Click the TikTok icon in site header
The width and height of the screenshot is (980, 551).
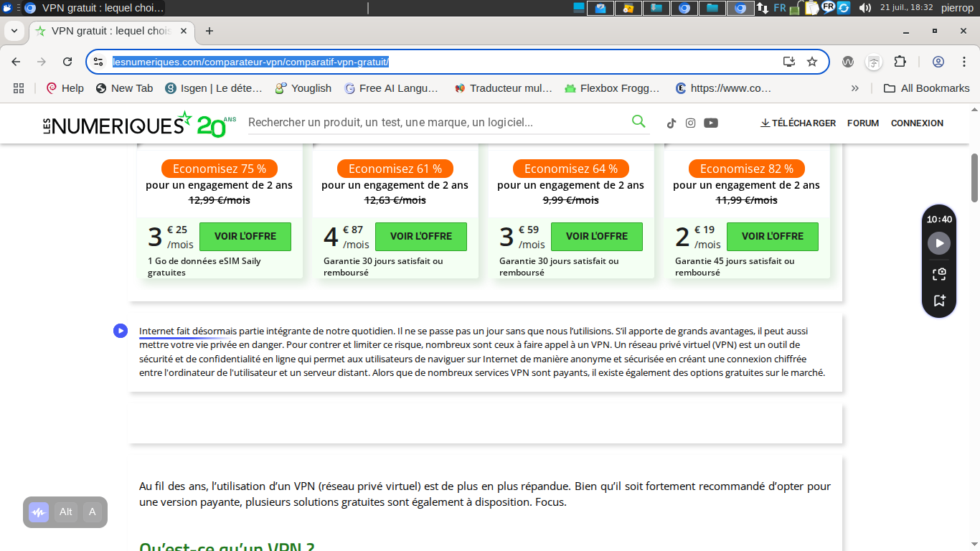(x=671, y=123)
